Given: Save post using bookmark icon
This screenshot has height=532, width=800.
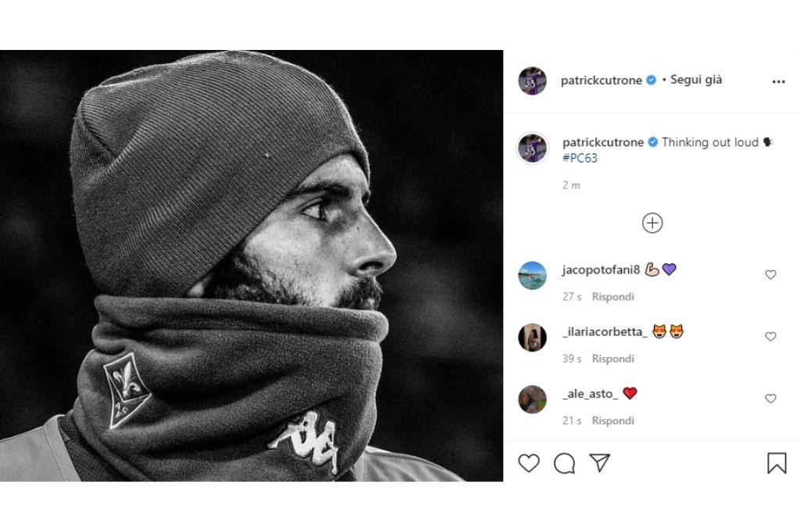Looking at the screenshot, I should pyautogui.click(x=777, y=463).
